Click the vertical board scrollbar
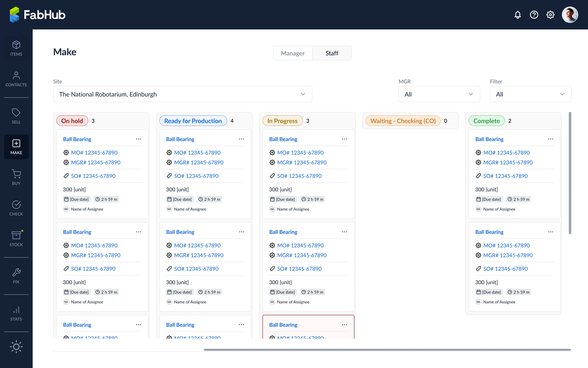The image size is (588, 368). coord(570,173)
